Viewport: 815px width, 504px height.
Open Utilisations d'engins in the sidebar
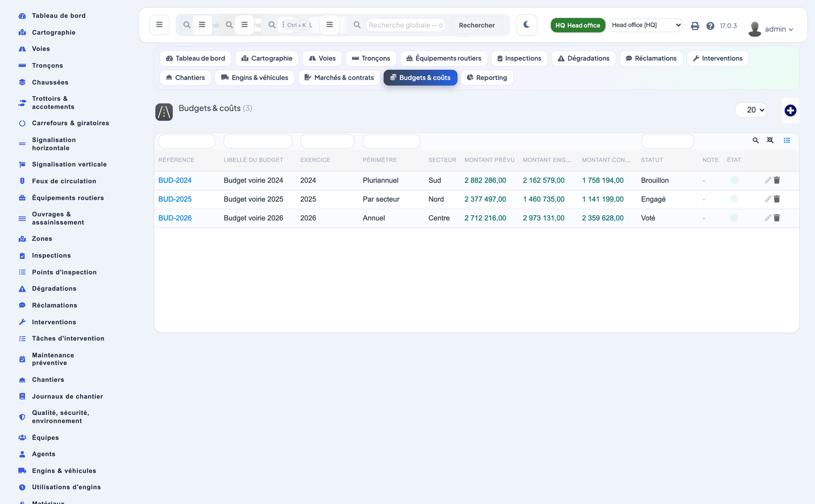coord(66,487)
